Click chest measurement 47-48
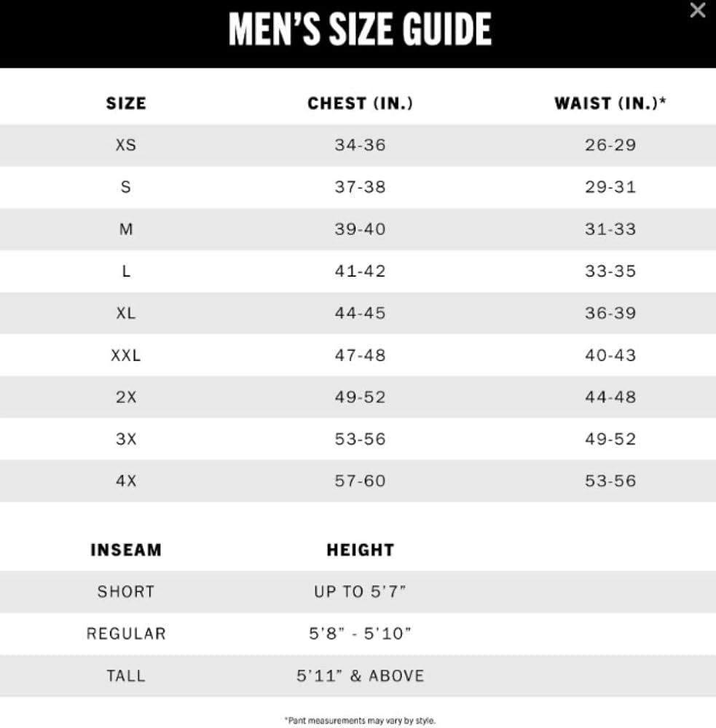This screenshot has width=716, height=728. click(x=360, y=355)
